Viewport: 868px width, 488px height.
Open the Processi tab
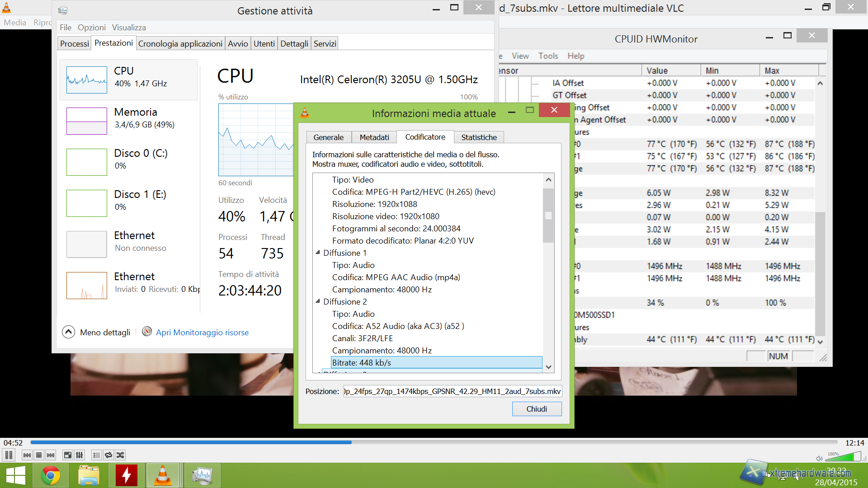click(x=75, y=44)
